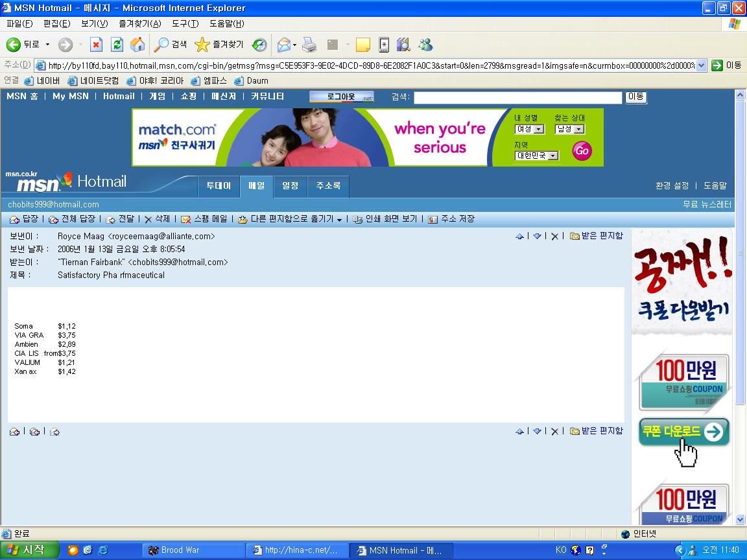747x560 pixels.
Task: Switch to Brood War taskbar item
Action: click(x=193, y=550)
